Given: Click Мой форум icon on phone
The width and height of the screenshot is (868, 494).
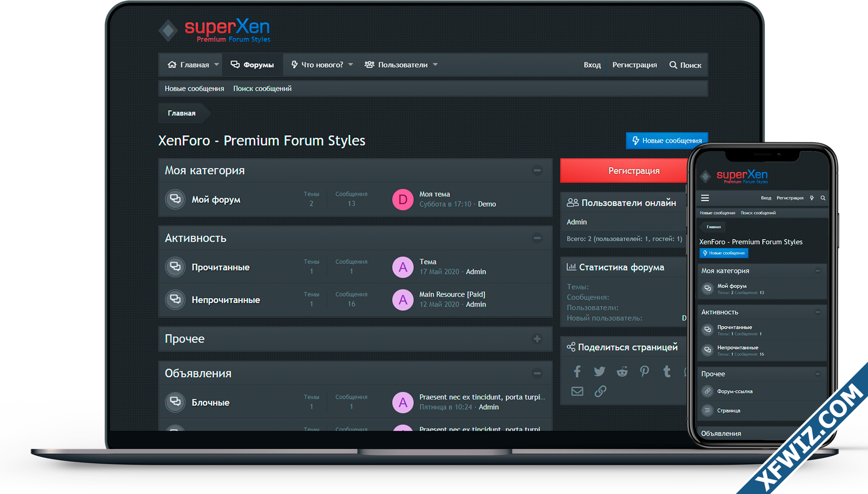Looking at the screenshot, I should (x=707, y=289).
